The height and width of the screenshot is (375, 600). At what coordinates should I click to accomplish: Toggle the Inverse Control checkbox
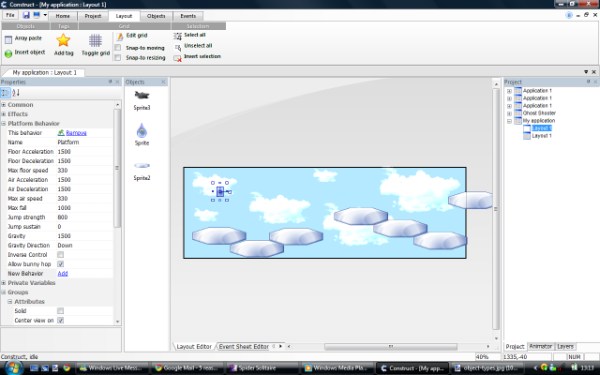click(x=60, y=254)
